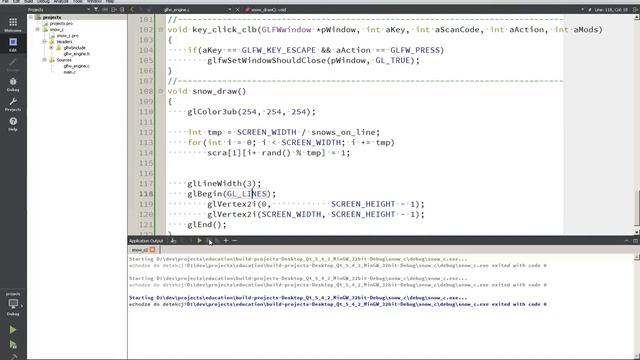This screenshot has width=640, height=360.
Task: Open glfw_engine.c source file in tree
Action: click(x=76, y=66)
